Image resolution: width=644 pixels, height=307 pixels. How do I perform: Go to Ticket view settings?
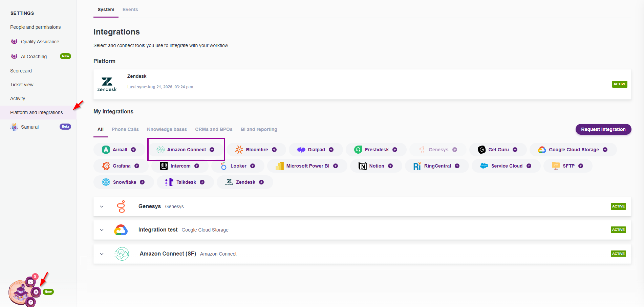(22, 85)
